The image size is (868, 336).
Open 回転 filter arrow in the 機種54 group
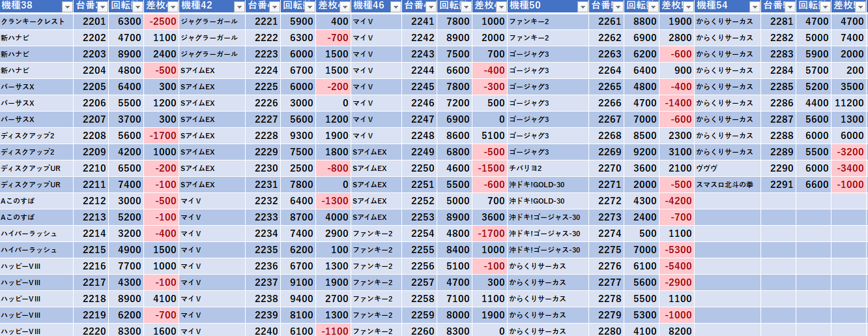824,7
